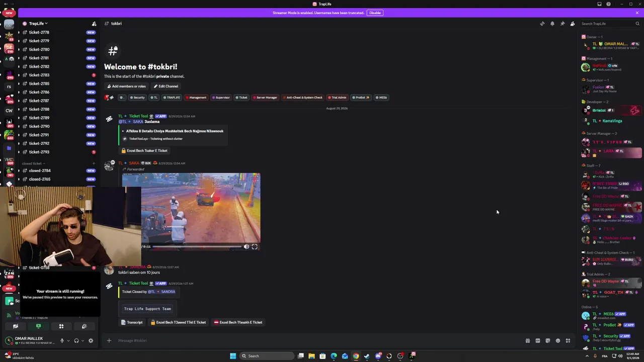Image resolution: width=644 pixels, height=362 pixels.
Task: Open the sticker picker
Action: [x=547, y=340]
